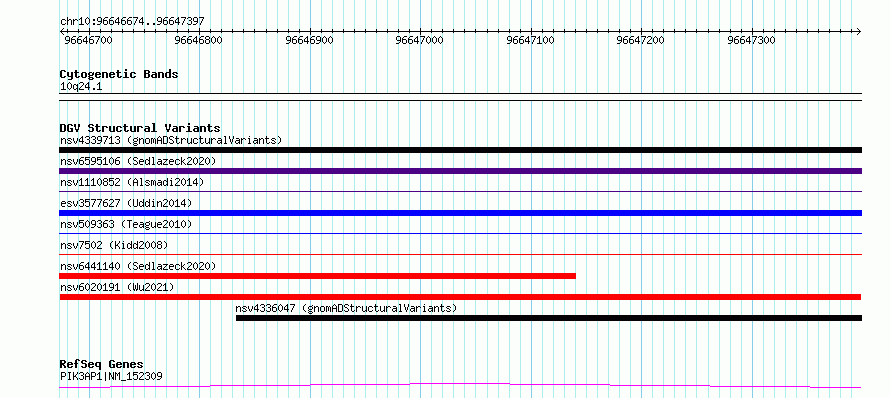Open the nsv4336047 (gnomADStructuralVariants) label
This screenshot has height=398, width=890.
[346, 308]
